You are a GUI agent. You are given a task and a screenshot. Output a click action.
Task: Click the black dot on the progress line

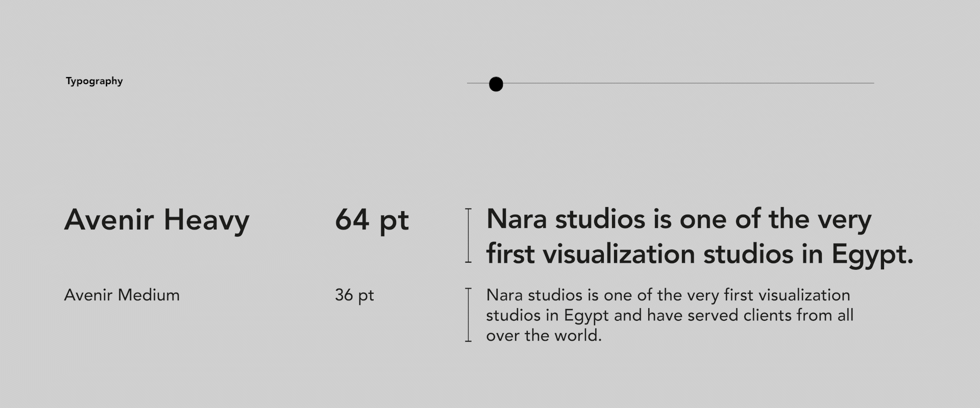(496, 84)
